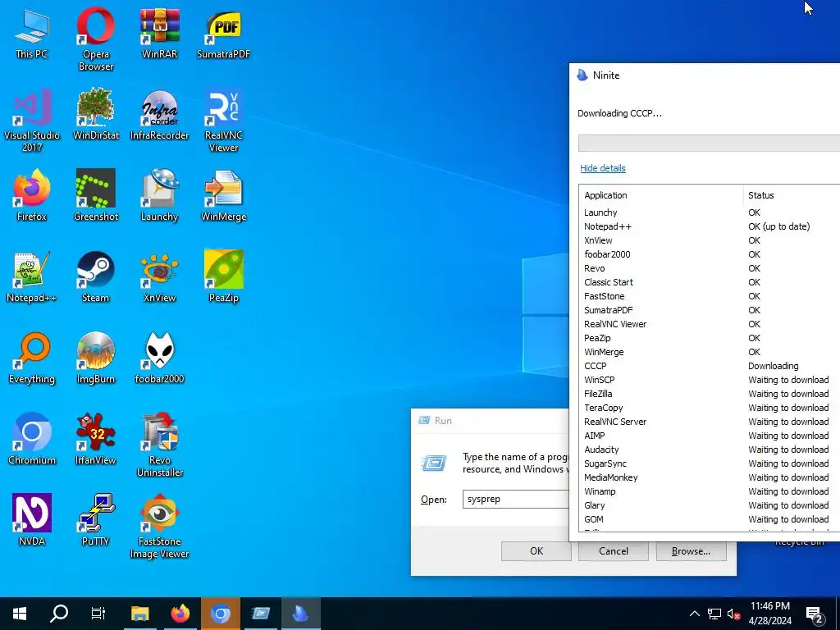
Task: Click the foobar2000 desktop shortcut
Action: [160, 358]
